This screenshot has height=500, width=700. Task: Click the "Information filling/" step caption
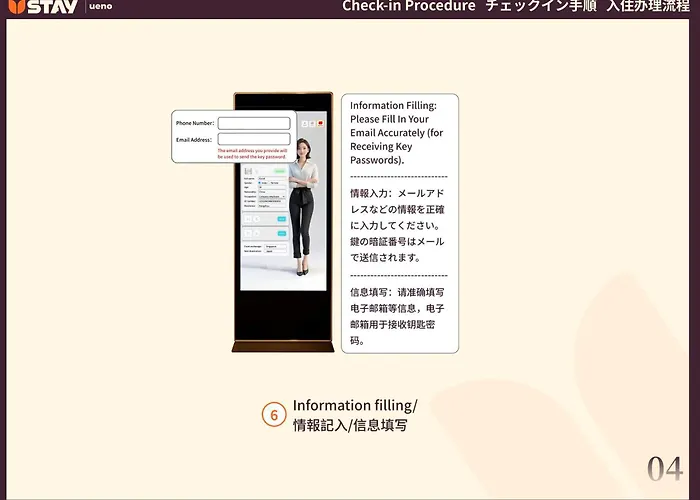tap(354, 406)
